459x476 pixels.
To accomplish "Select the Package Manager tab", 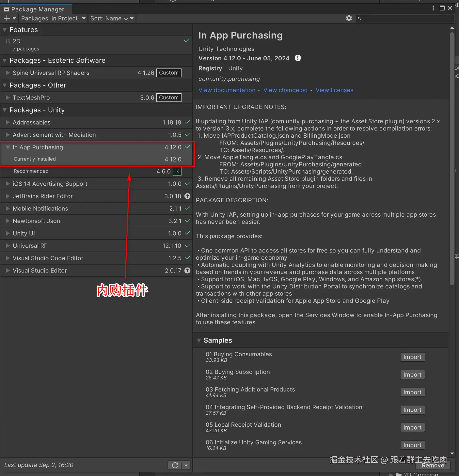I will point(36,9).
